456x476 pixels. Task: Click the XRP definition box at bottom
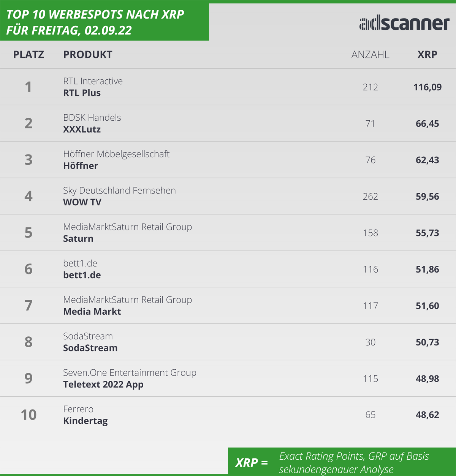click(342, 461)
